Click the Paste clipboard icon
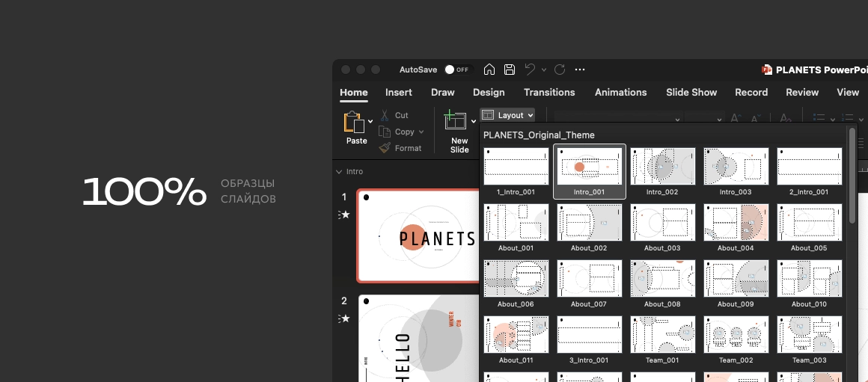The height and width of the screenshot is (382, 868). click(353, 123)
